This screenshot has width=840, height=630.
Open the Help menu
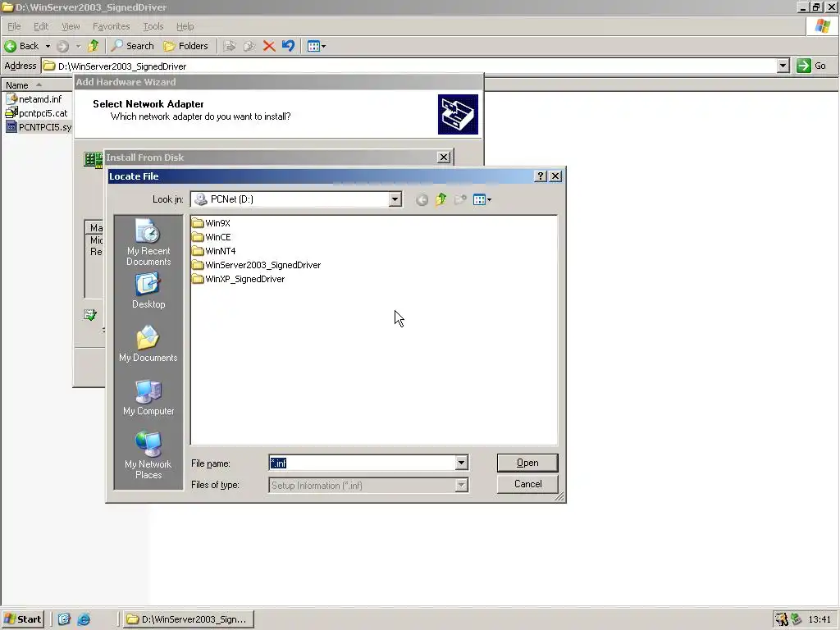(x=185, y=26)
